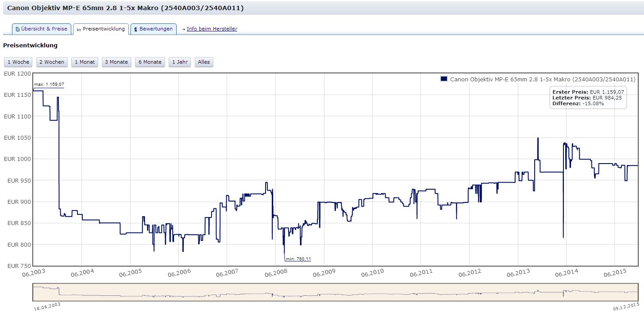644x313 pixels.
Task: Select the 1 Monat time range
Action: coord(85,62)
